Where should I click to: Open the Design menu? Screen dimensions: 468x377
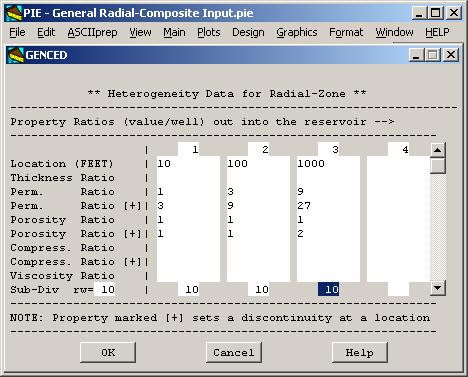[x=248, y=32]
